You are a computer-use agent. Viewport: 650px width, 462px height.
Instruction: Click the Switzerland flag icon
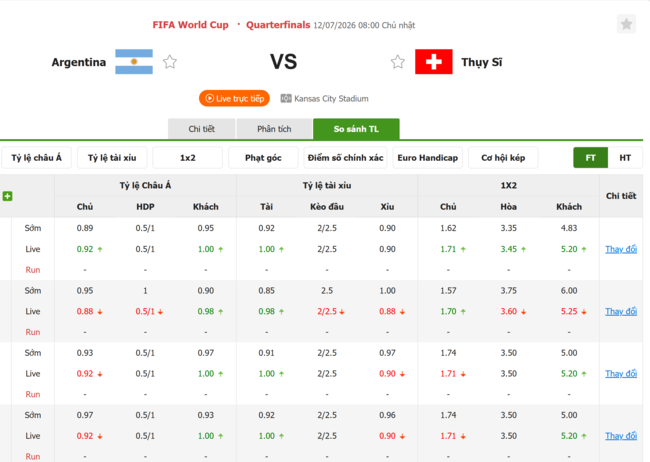pos(434,62)
